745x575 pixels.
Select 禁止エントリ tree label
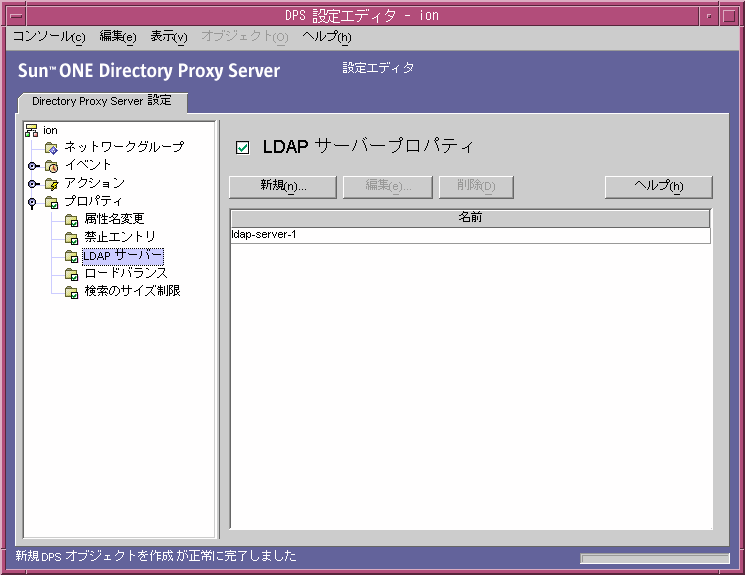point(120,237)
